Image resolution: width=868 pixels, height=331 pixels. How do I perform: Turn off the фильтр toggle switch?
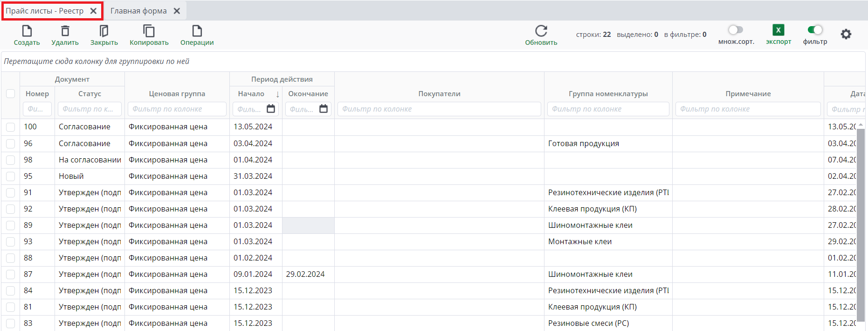[x=815, y=30]
